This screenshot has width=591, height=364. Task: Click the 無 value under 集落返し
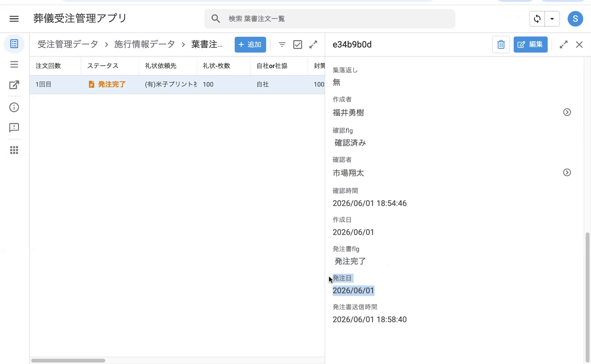tap(336, 82)
